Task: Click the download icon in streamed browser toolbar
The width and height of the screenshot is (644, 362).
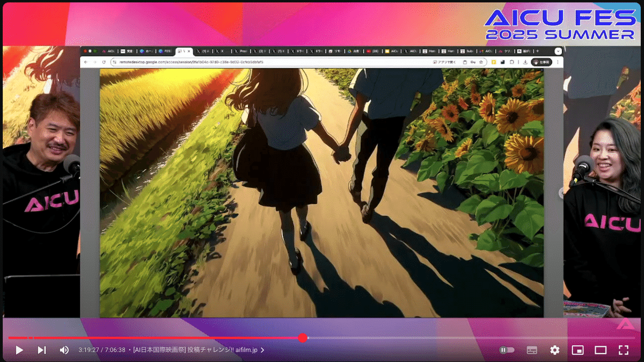Action: pos(524,62)
